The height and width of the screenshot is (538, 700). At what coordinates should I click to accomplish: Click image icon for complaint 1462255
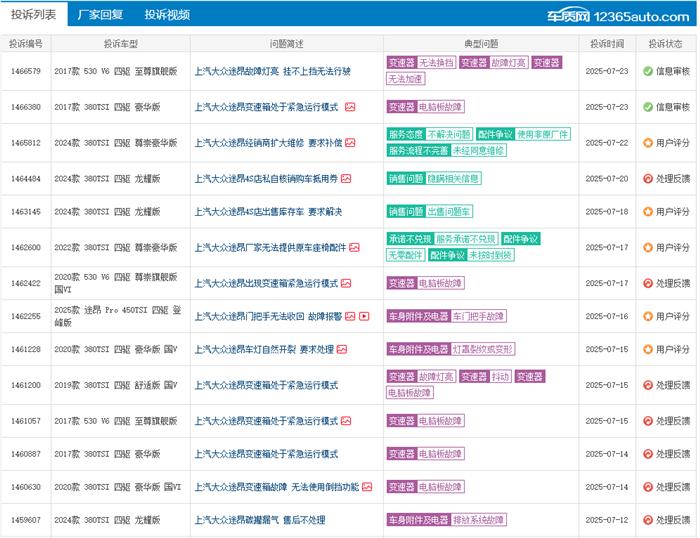[350, 316]
